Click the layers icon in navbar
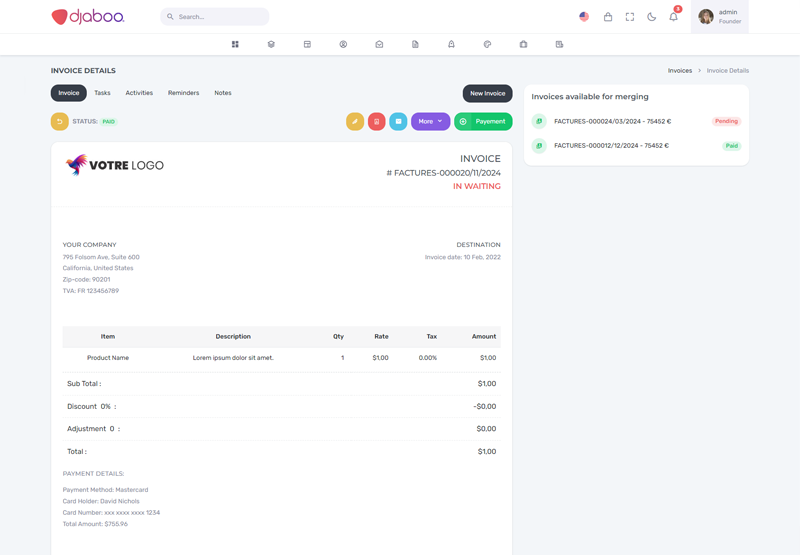800x555 pixels. tap(271, 44)
